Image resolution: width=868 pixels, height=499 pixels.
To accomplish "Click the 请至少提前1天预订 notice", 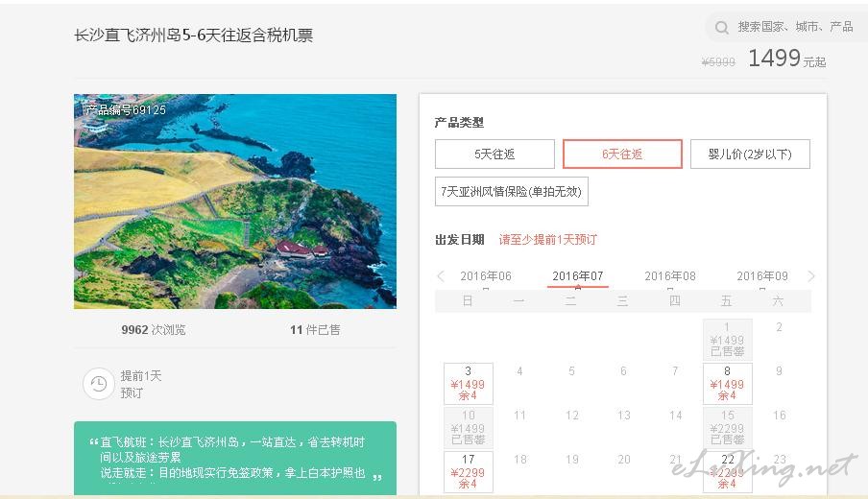I will (547, 240).
